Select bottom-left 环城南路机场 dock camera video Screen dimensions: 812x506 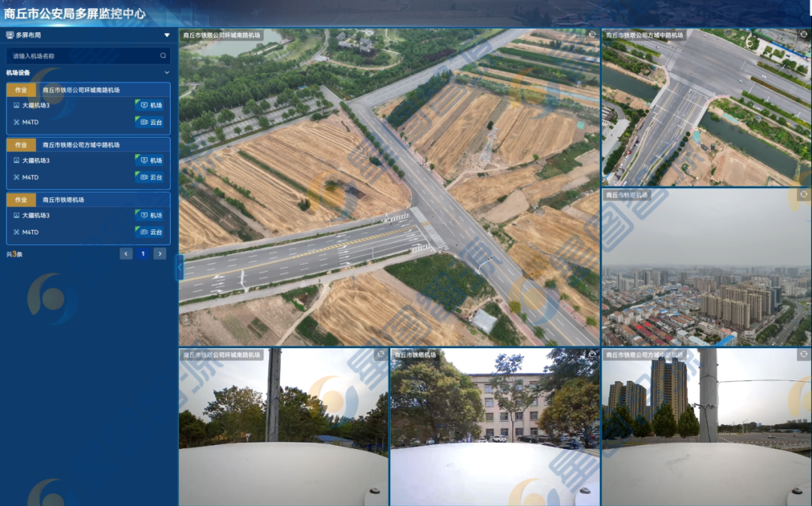tap(283, 427)
